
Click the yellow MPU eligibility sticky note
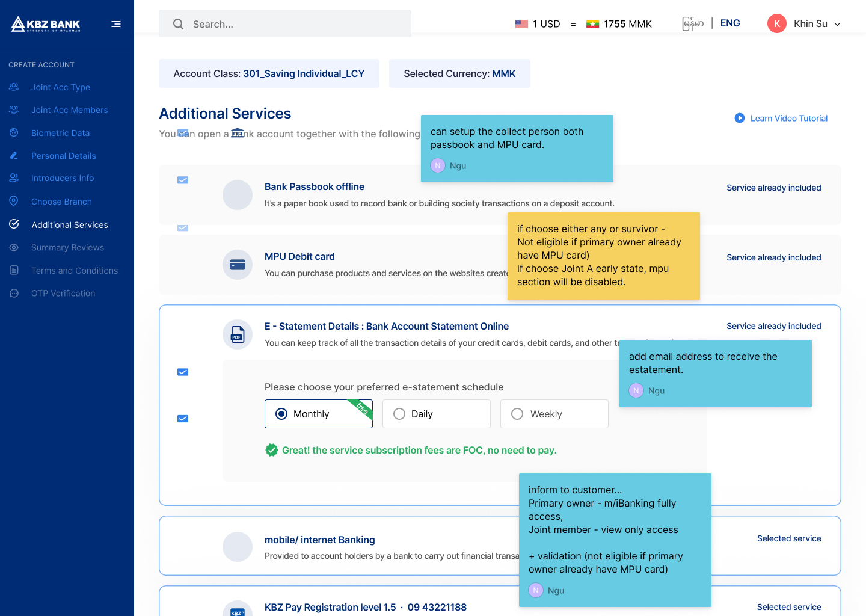pyautogui.click(x=604, y=256)
